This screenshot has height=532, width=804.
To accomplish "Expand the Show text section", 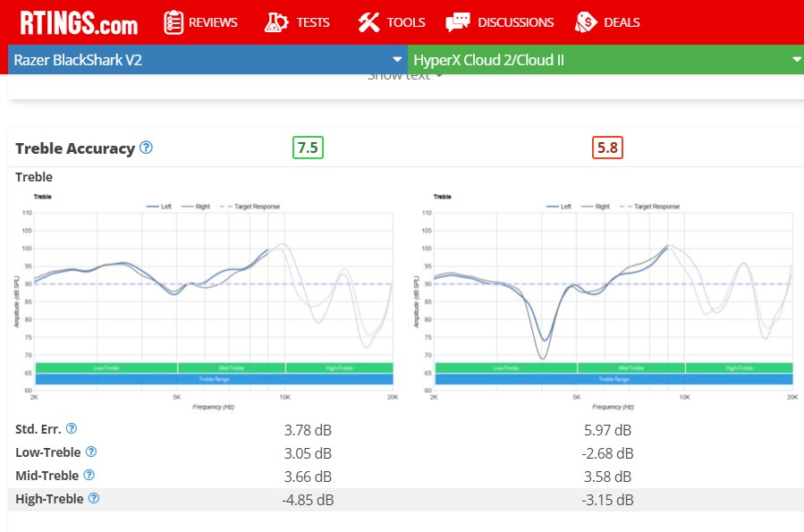I will coord(404,76).
